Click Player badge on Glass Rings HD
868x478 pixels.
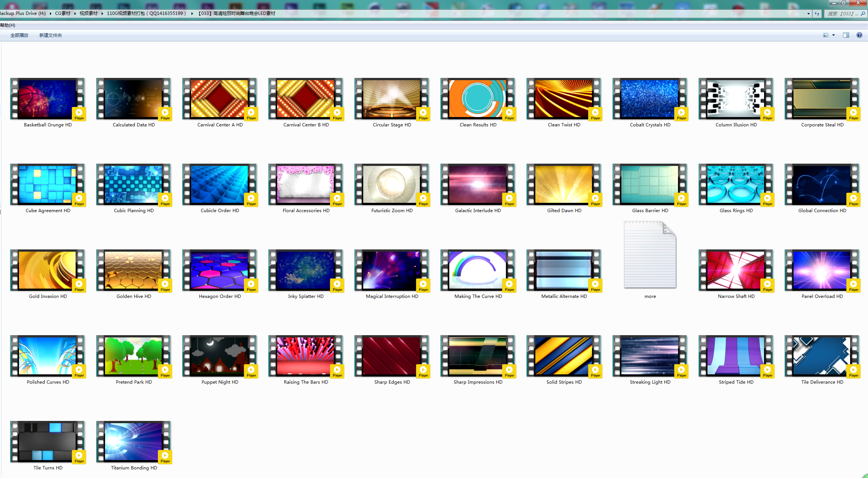767,199
